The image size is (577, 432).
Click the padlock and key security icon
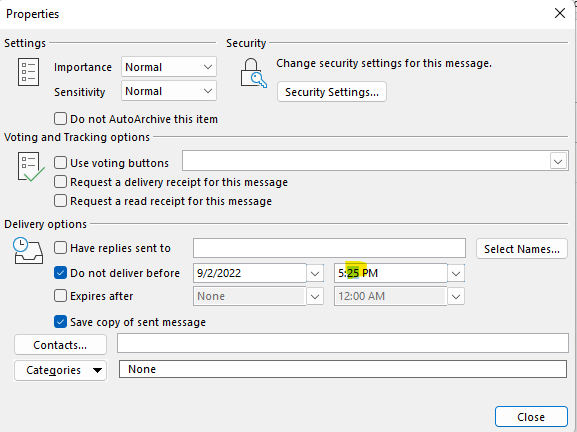[254, 73]
